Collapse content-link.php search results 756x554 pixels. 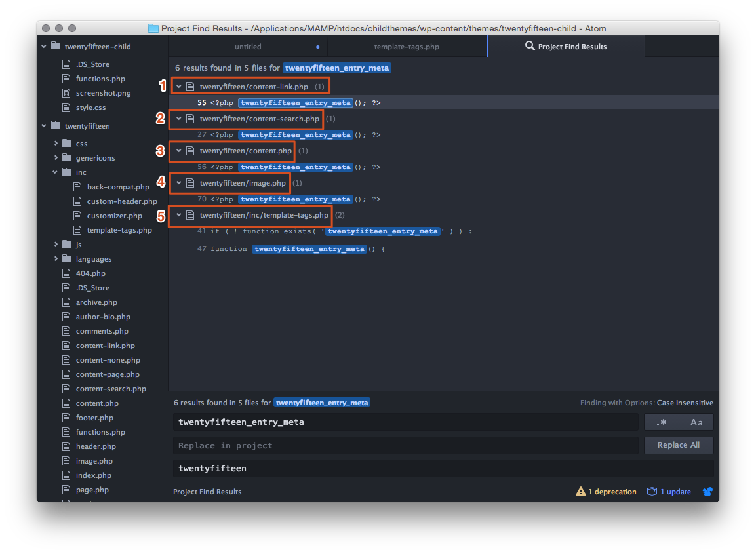point(179,87)
